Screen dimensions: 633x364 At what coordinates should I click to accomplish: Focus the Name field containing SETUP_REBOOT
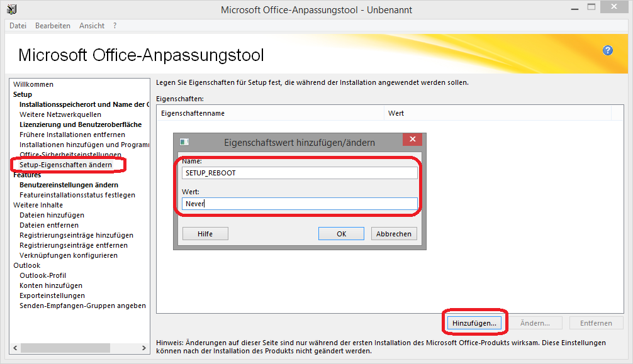tap(300, 173)
